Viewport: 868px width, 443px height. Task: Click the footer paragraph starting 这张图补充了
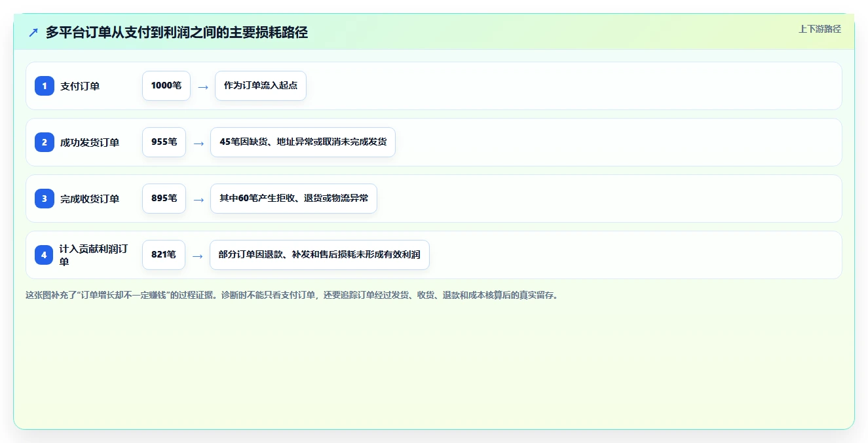click(x=292, y=295)
